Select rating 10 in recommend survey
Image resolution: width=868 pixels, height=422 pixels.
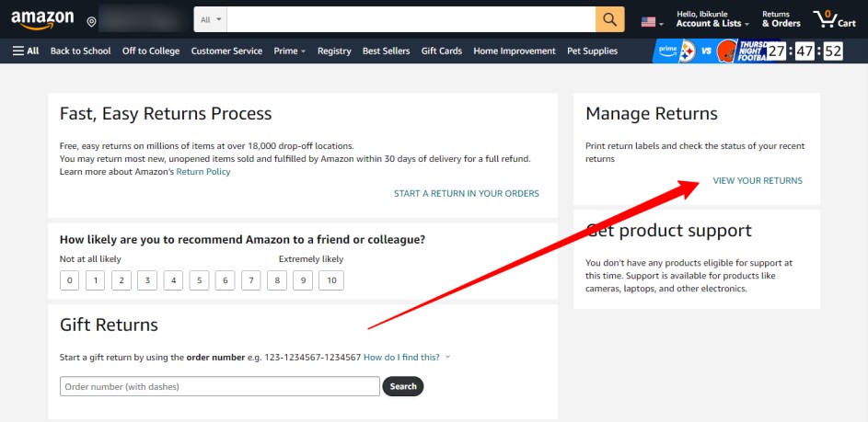(x=331, y=280)
